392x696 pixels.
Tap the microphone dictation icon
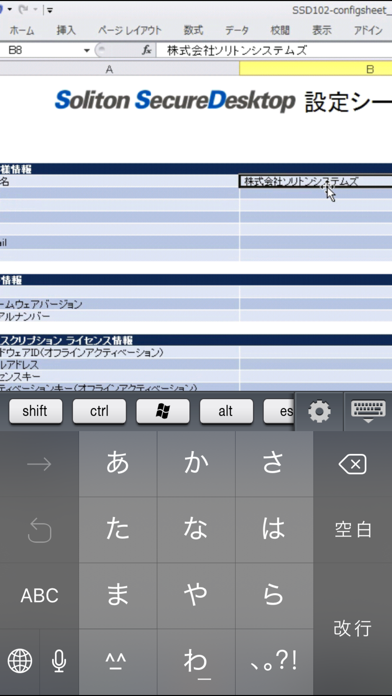pos(59,661)
